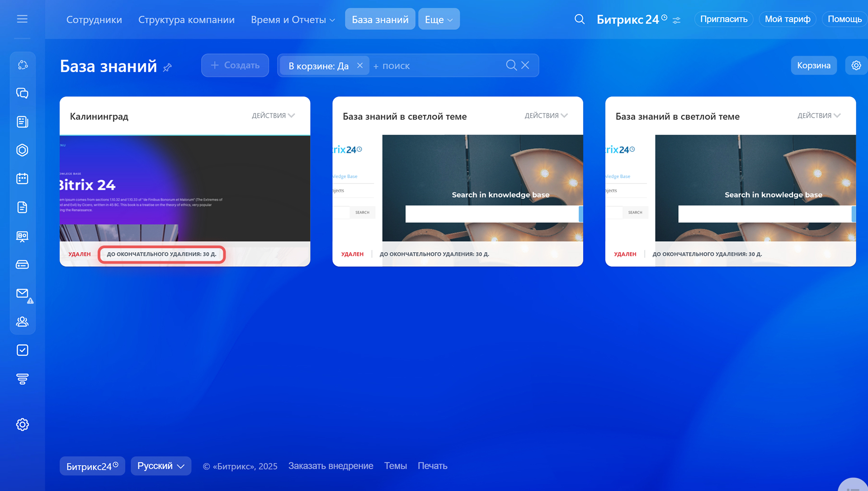Click the hexagon icon in sidebar
The height and width of the screenshot is (491, 868).
click(22, 150)
